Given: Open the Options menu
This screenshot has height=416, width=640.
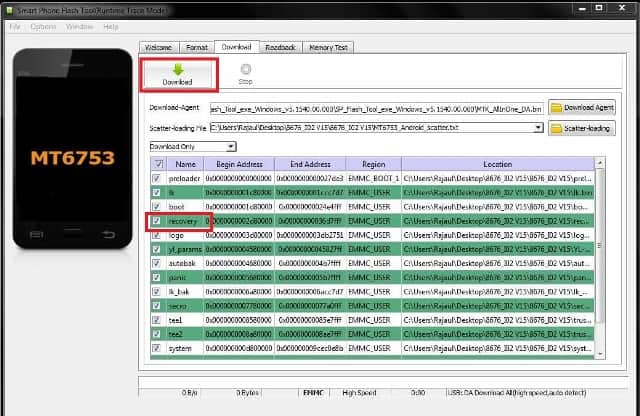Looking at the screenshot, I should coord(43,27).
